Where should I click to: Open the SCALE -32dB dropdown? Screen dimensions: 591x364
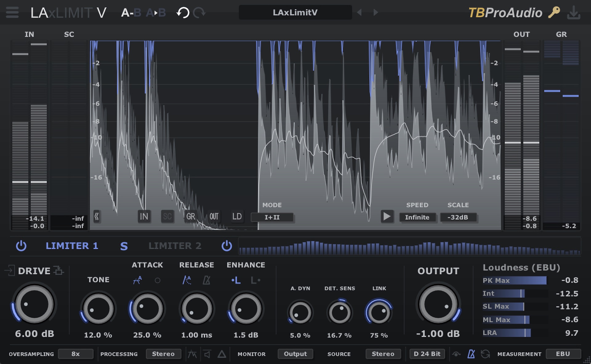458,217
